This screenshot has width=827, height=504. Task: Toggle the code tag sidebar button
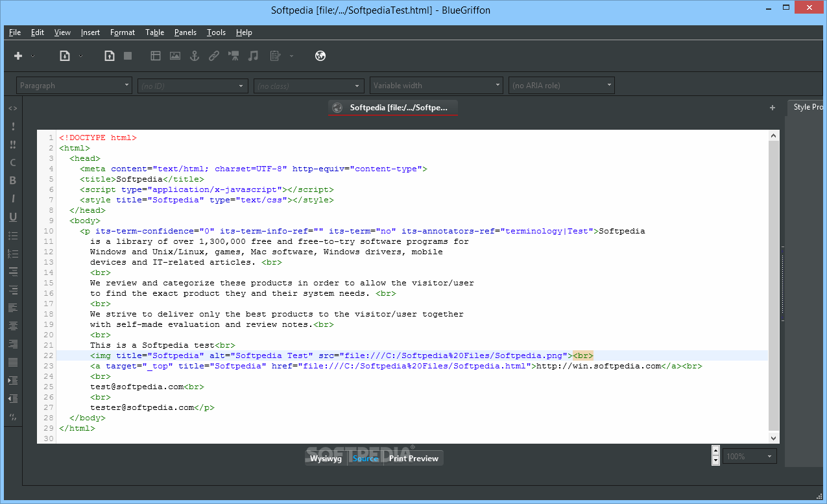12,108
